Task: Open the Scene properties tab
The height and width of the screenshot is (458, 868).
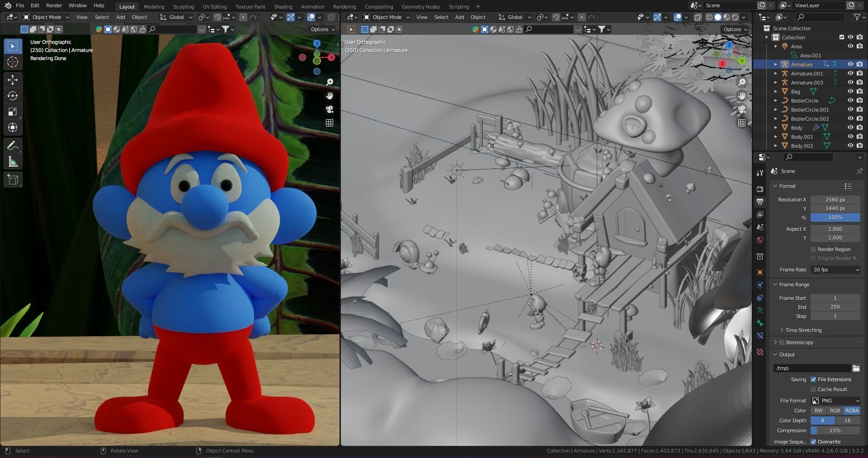Action: click(x=760, y=227)
